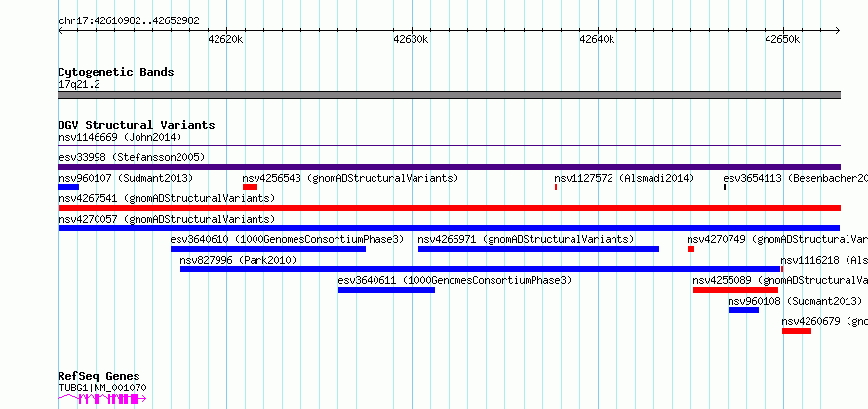Image resolution: width=868 pixels, height=409 pixels.
Task: Click the nsv4256543 gnomAD variant label
Action: [350, 178]
